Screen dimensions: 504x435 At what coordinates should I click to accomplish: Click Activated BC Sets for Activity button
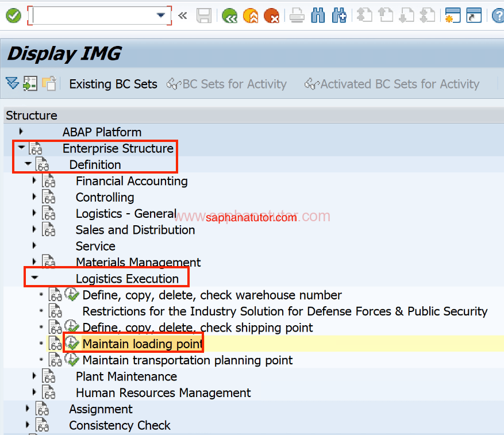click(392, 84)
